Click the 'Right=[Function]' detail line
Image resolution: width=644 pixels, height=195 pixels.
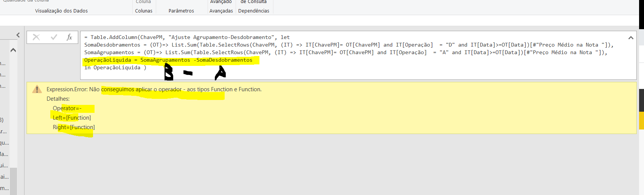click(x=74, y=127)
